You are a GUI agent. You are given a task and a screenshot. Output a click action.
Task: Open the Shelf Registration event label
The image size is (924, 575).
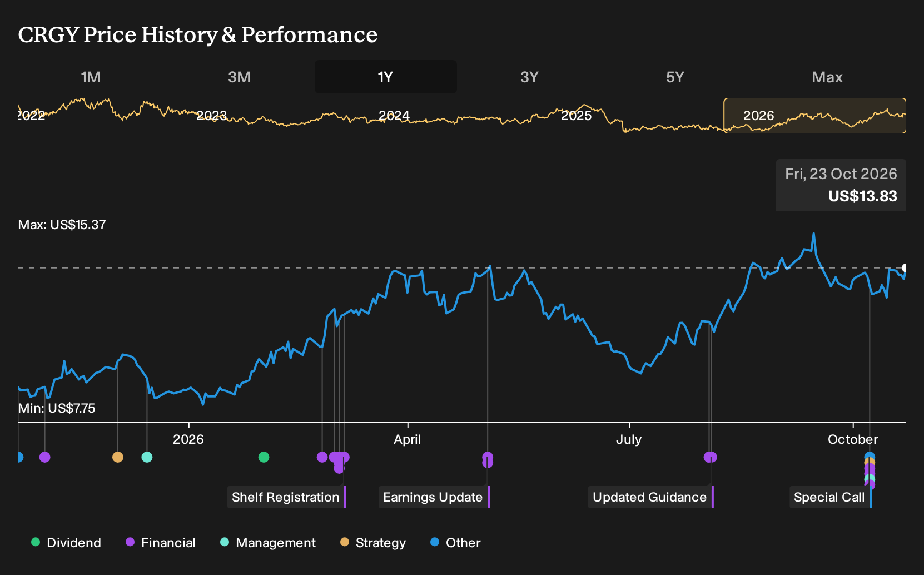(287, 497)
